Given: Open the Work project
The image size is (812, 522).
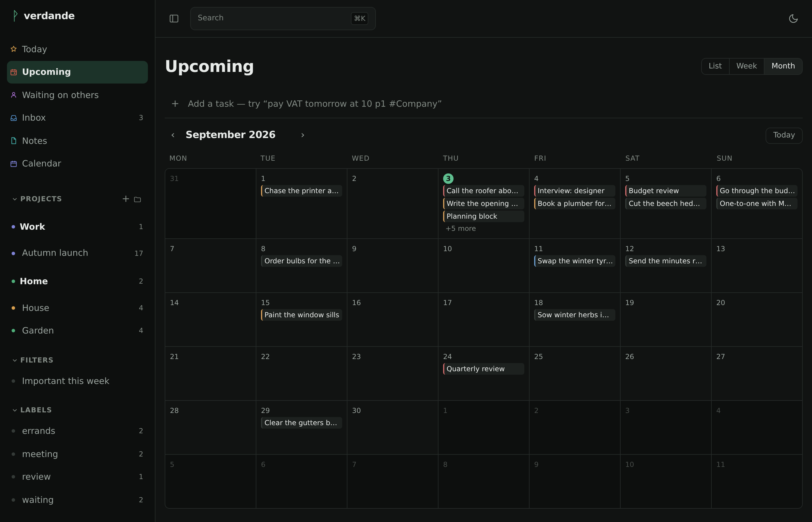Looking at the screenshot, I should tap(77, 227).
